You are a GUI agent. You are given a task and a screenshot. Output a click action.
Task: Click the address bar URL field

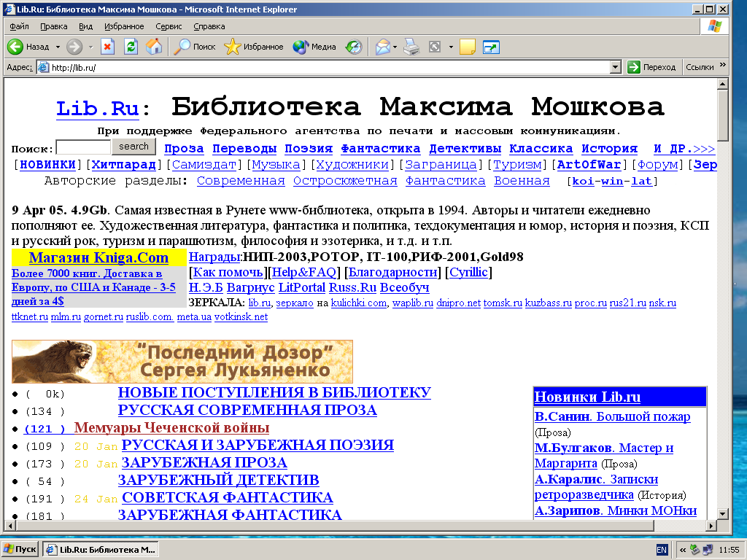330,67
